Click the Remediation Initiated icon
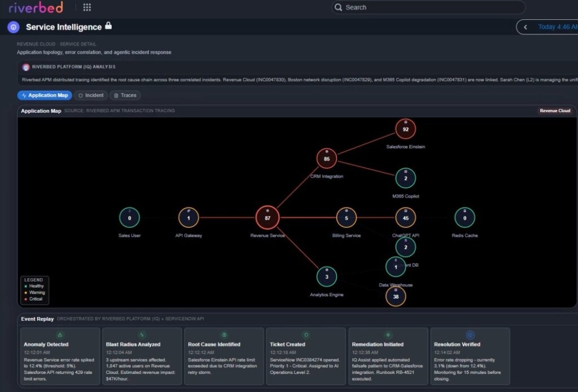 388,335
